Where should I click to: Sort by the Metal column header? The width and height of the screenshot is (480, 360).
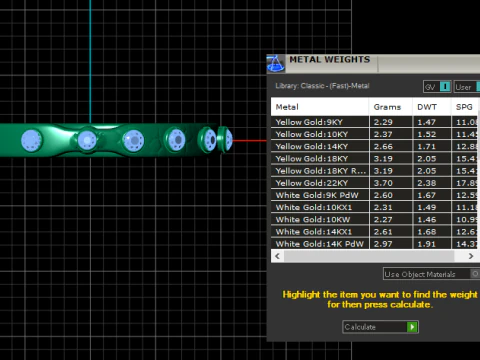click(x=320, y=107)
